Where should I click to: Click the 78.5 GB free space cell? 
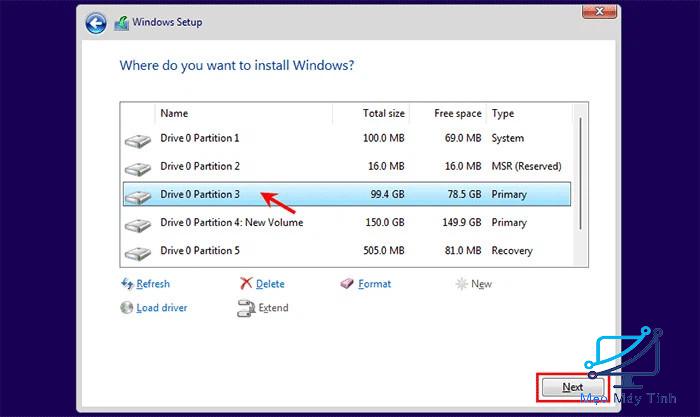click(464, 194)
